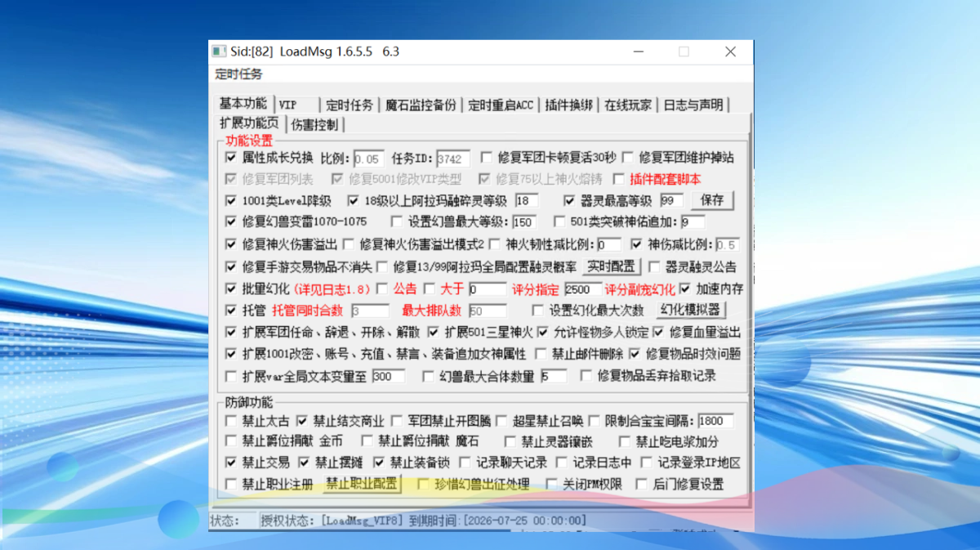Open the 定时重启ACC tab
This screenshot has height=550, width=980.
[500, 105]
